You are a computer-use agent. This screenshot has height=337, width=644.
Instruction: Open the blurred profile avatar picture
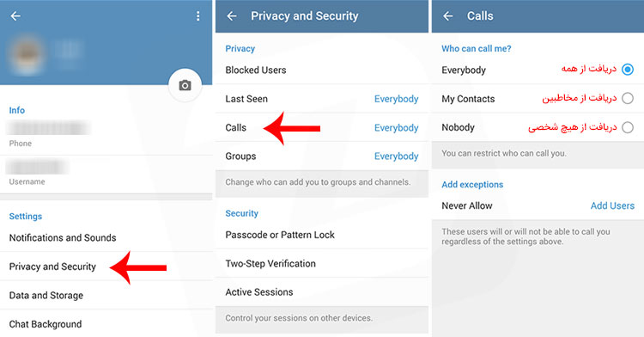(27, 54)
